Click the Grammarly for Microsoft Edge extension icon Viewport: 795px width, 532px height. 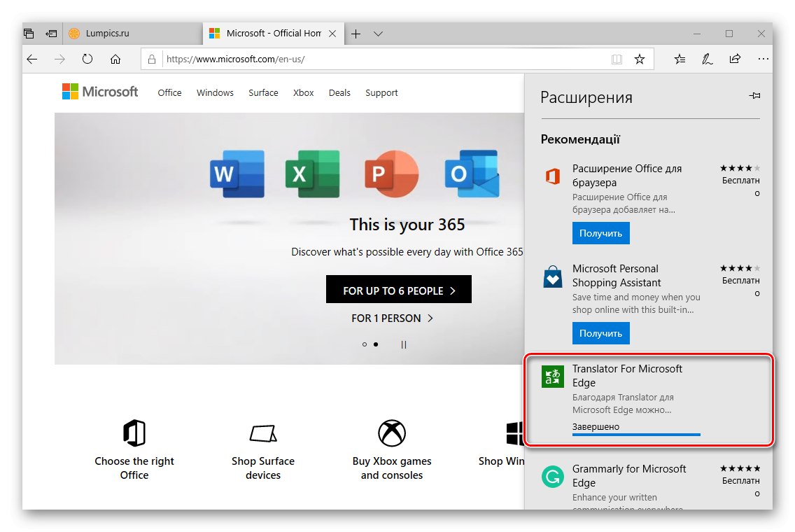pyautogui.click(x=552, y=476)
